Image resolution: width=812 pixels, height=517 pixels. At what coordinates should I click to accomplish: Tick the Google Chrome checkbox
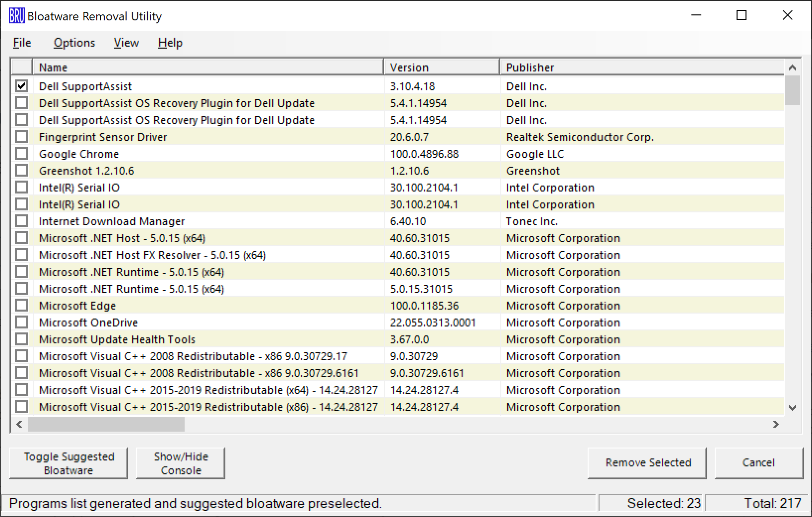[21, 153]
